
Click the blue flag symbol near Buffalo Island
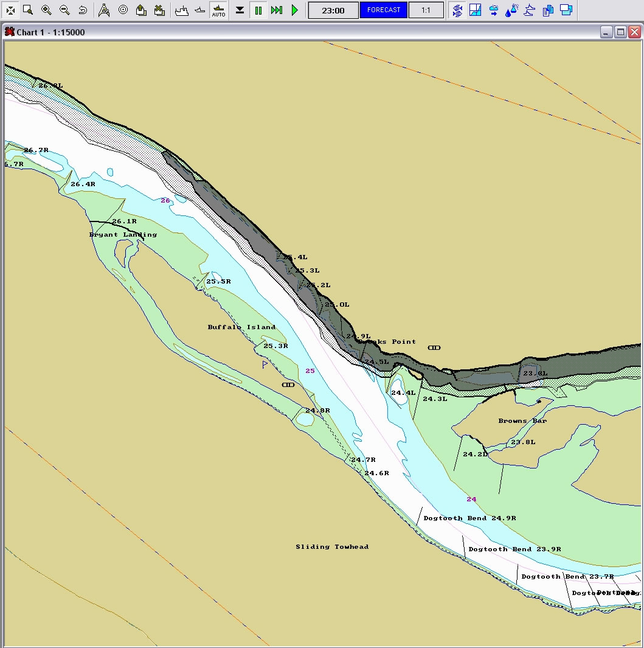point(265,364)
